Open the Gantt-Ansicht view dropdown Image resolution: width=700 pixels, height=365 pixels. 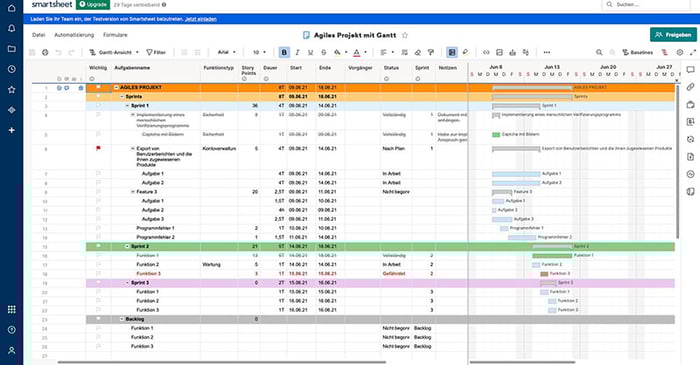pos(114,52)
